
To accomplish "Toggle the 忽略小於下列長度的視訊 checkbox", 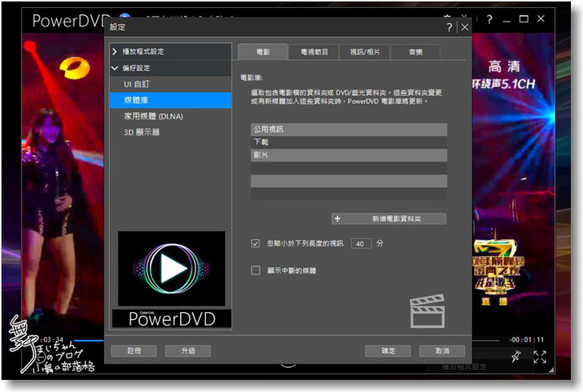I will pos(255,242).
